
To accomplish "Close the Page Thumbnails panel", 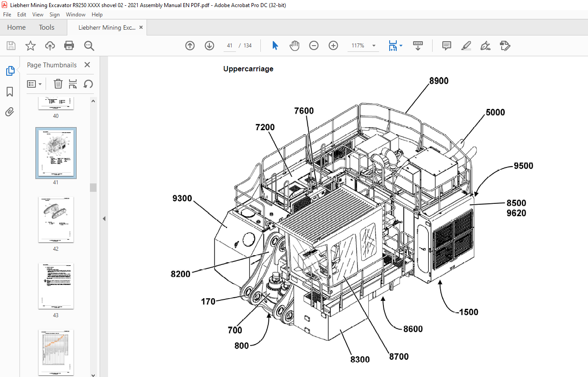I will [87, 65].
